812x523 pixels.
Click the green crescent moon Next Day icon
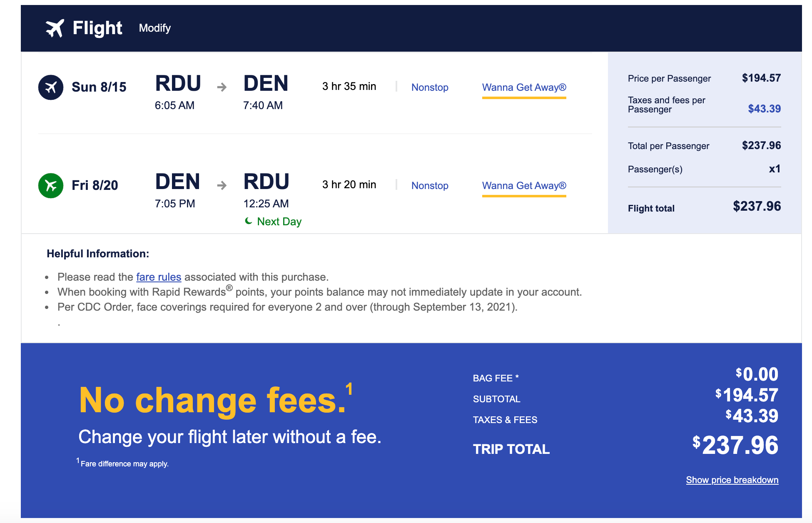click(x=249, y=221)
